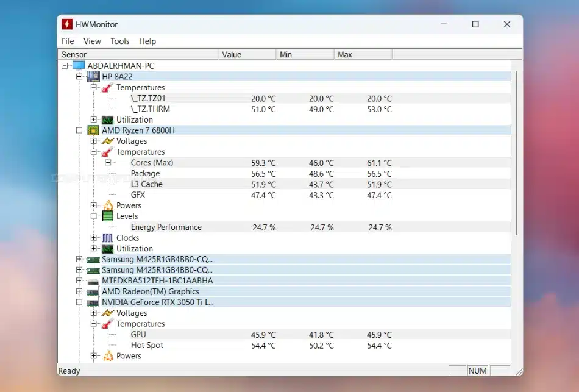Expand the Cores (Max) temperature node
The height and width of the screenshot is (392, 579).
(108, 163)
